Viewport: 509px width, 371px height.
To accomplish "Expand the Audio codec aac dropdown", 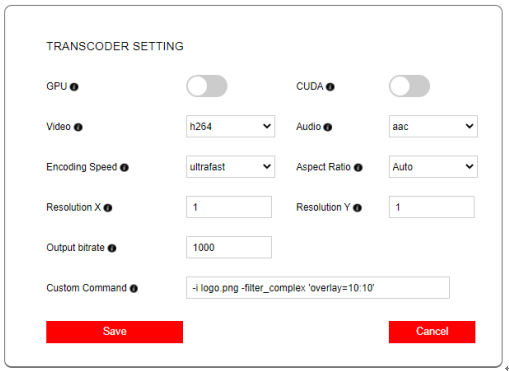I will tap(433, 126).
